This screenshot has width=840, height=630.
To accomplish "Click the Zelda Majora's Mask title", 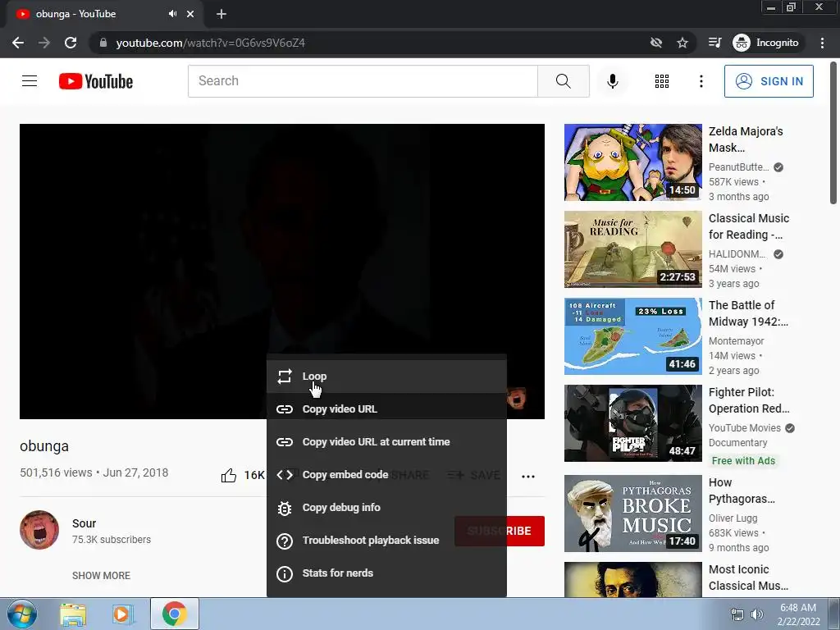I will [746, 139].
